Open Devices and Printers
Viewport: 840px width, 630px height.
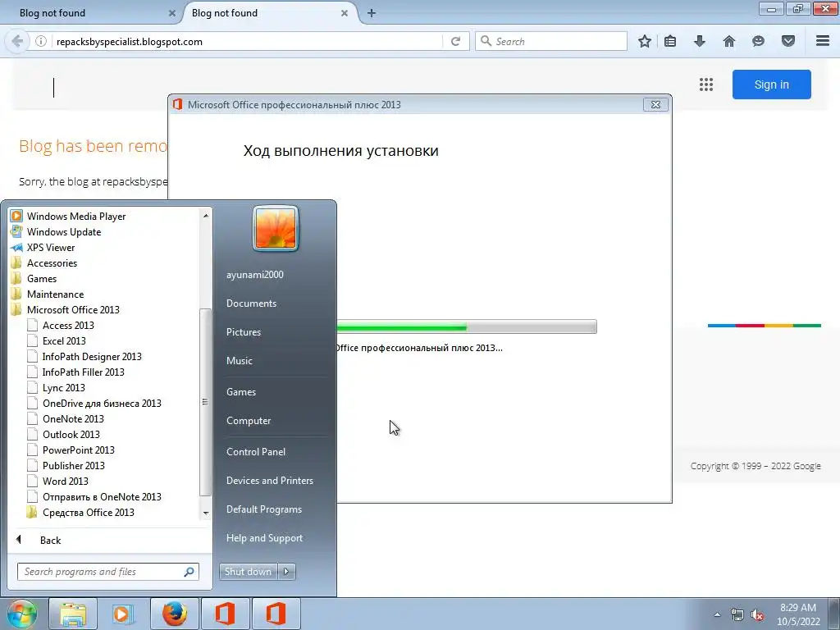(269, 481)
